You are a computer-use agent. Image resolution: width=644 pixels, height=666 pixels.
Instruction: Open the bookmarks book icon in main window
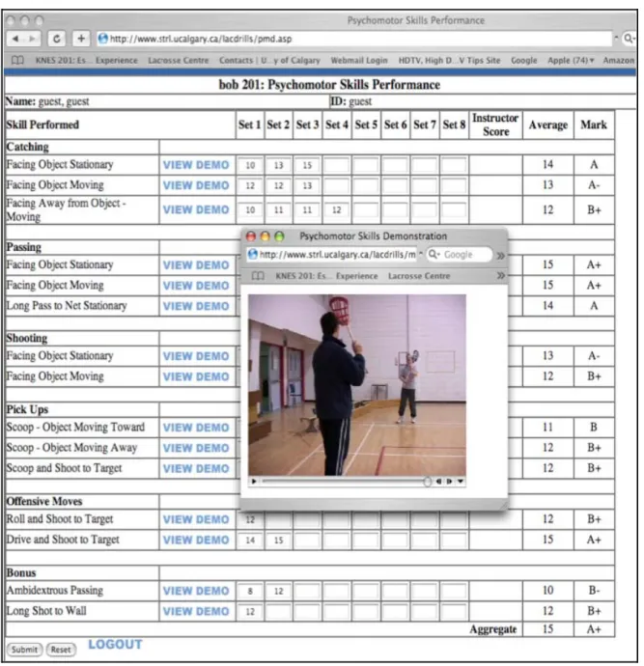click(17, 60)
